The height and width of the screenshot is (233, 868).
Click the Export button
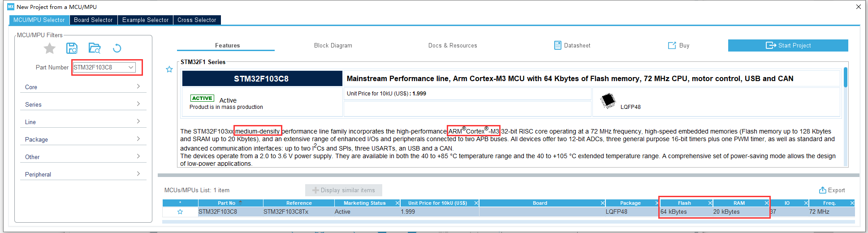832,190
